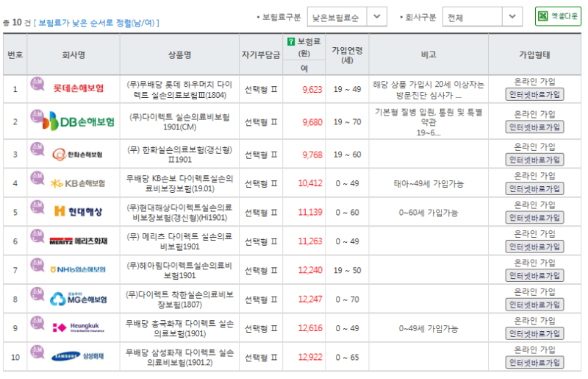Click the 가입연령(세) column header
Viewport: 588px width, 379px height.
pyautogui.click(x=347, y=55)
